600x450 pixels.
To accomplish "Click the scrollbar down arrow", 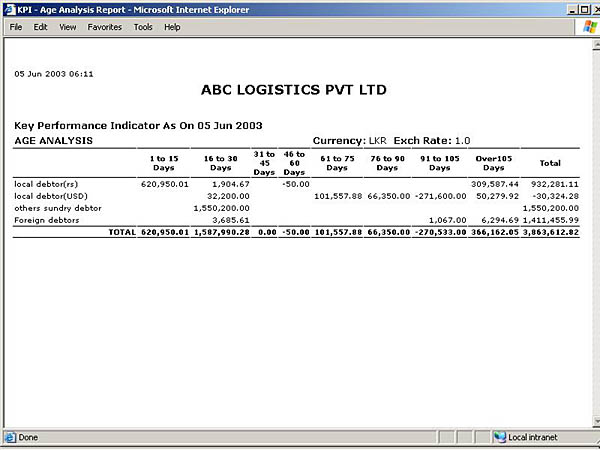I will [596, 421].
